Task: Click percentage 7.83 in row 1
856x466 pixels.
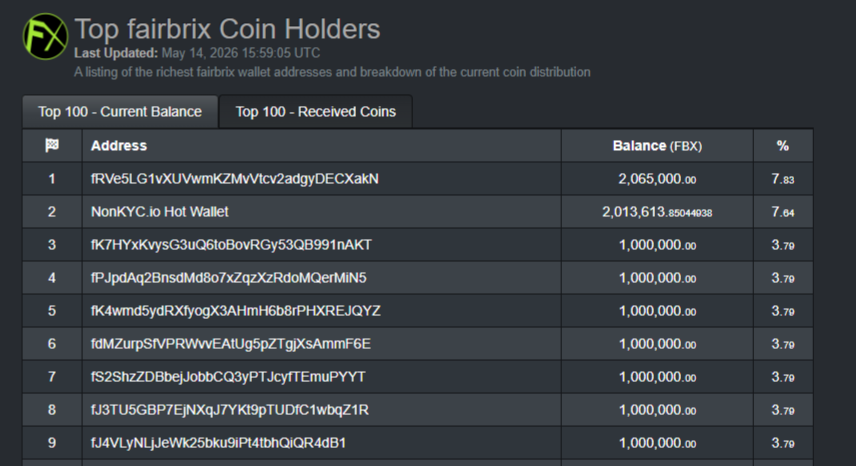Action: [783, 179]
